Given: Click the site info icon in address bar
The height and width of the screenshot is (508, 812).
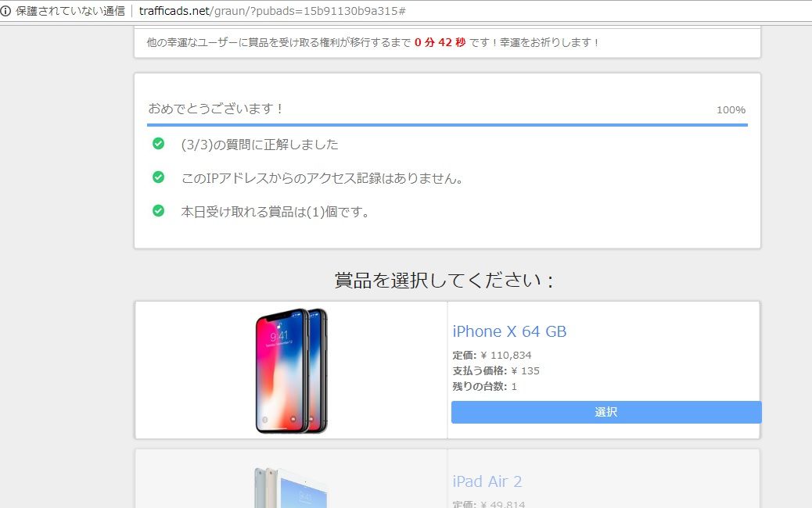Looking at the screenshot, I should (5, 11).
